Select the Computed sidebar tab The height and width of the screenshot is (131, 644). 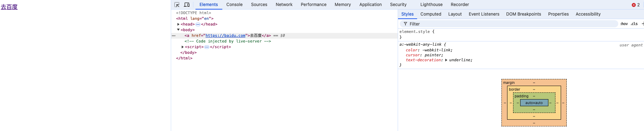[431, 14]
